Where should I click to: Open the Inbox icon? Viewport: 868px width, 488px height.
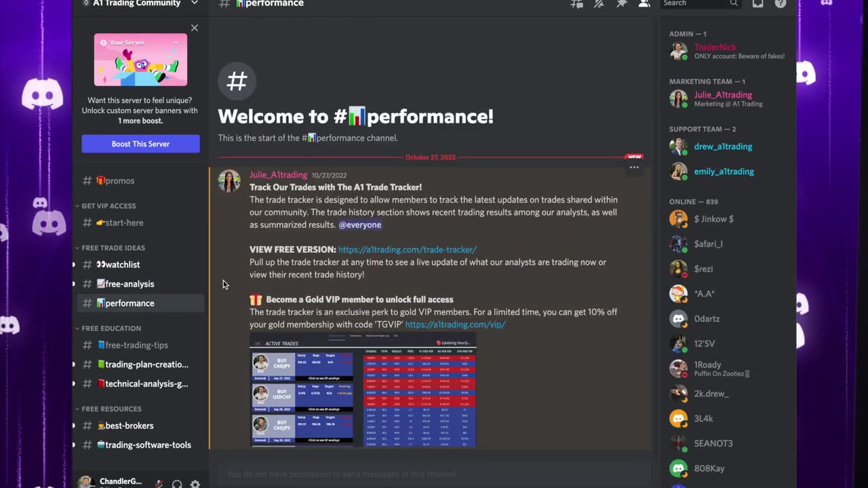[757, 3]
